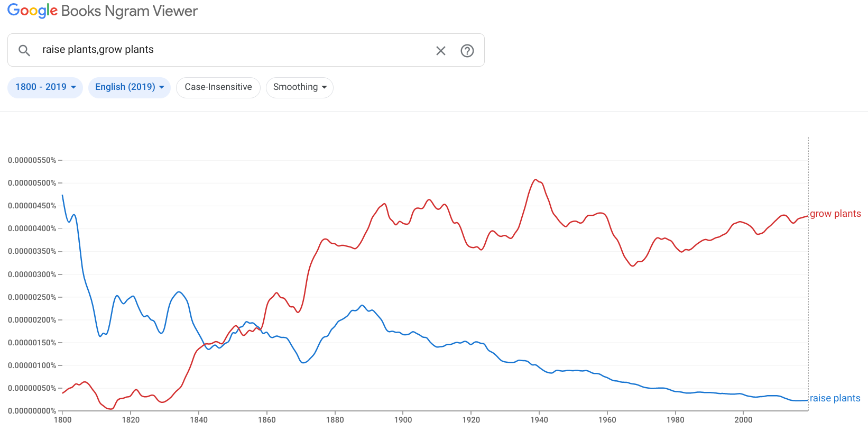Click the arrow beside 1800 - 2019
868x431 pixels.
coord(73,87)
